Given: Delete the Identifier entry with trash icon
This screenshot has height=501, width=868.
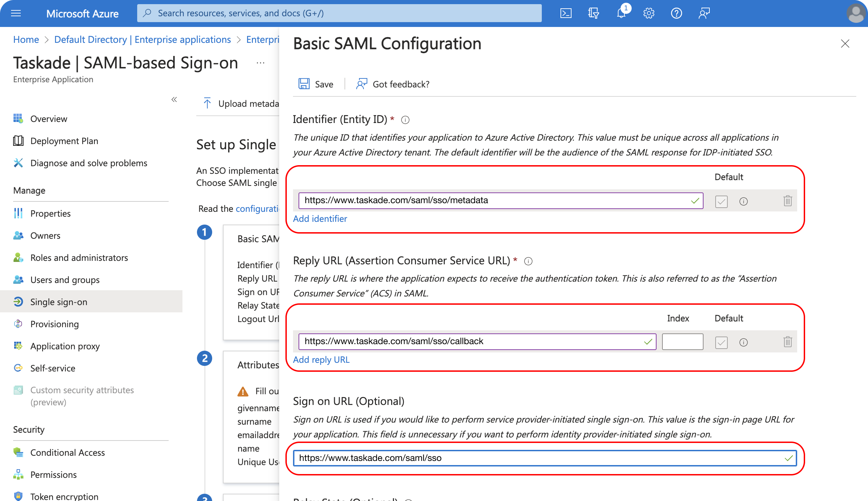Looking at the screenshot, I should point(787,201).
